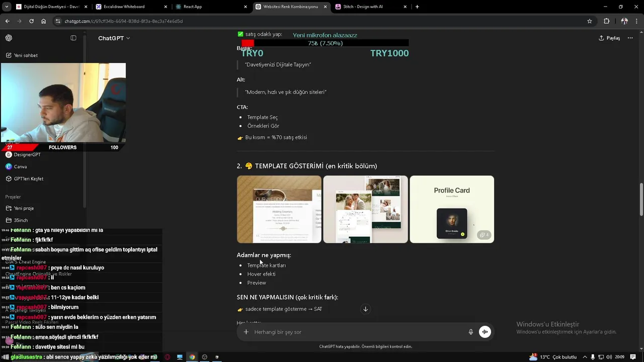Click the Chrome icon in the taskbar
644x362 pixels.
192,357
